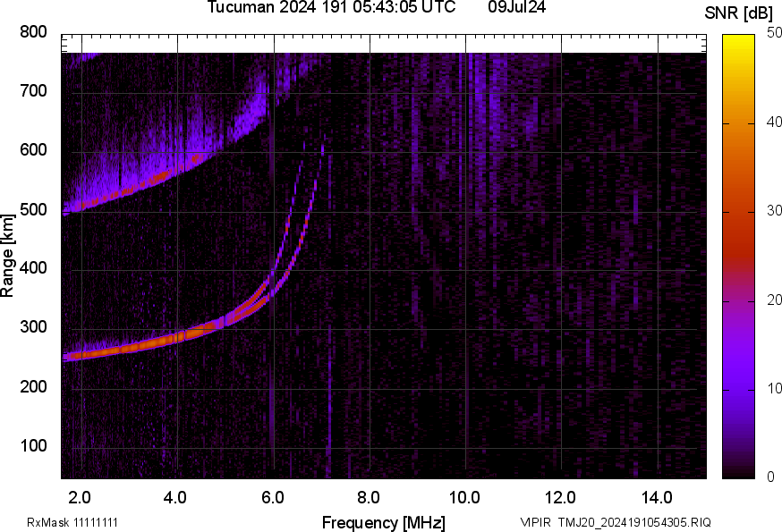Viewport: 782px width, 532px height.
Task: Click the 'Range [km]' axis label
Action: click(7, 256)
